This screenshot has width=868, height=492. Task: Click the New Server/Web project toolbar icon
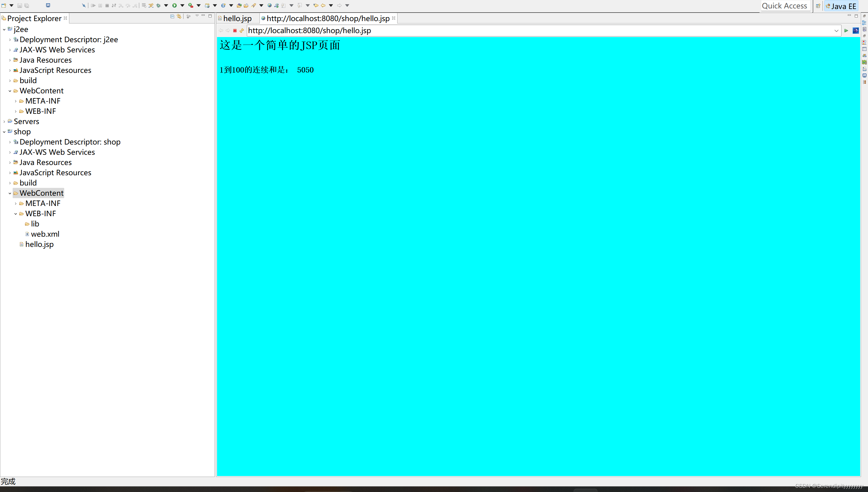(x=207, y=5)
